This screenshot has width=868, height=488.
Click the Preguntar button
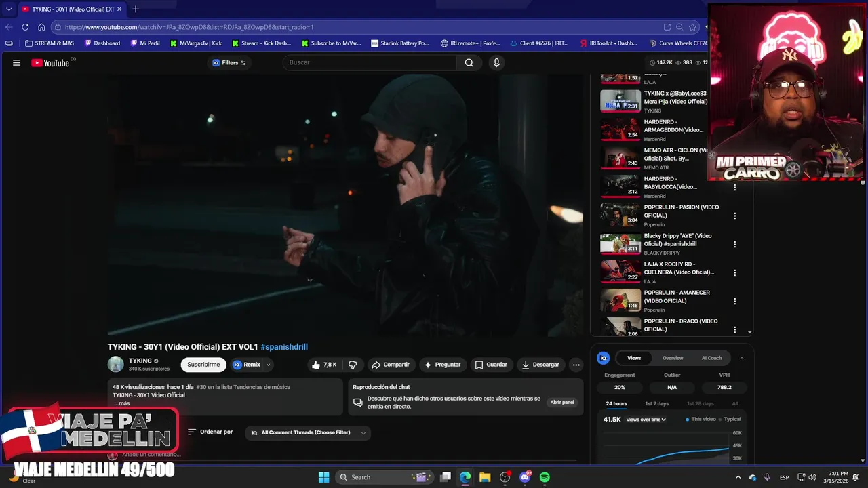coord(442,365)
